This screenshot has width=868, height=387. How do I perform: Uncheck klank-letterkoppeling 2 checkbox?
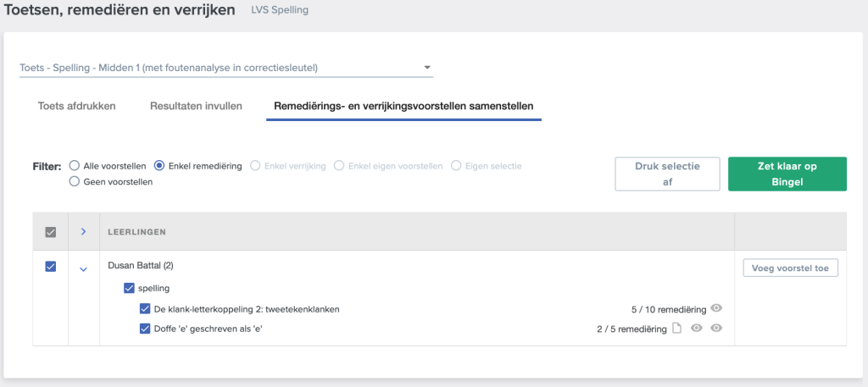coord(145,309)
